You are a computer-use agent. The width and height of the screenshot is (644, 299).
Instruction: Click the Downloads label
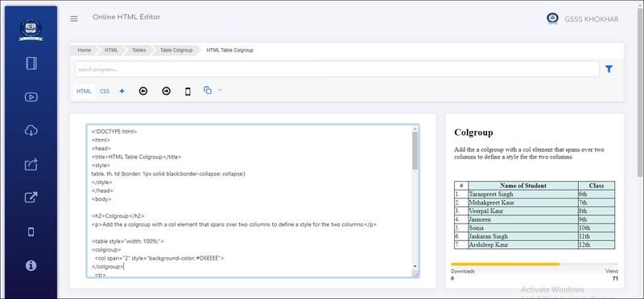coord(463,272)
